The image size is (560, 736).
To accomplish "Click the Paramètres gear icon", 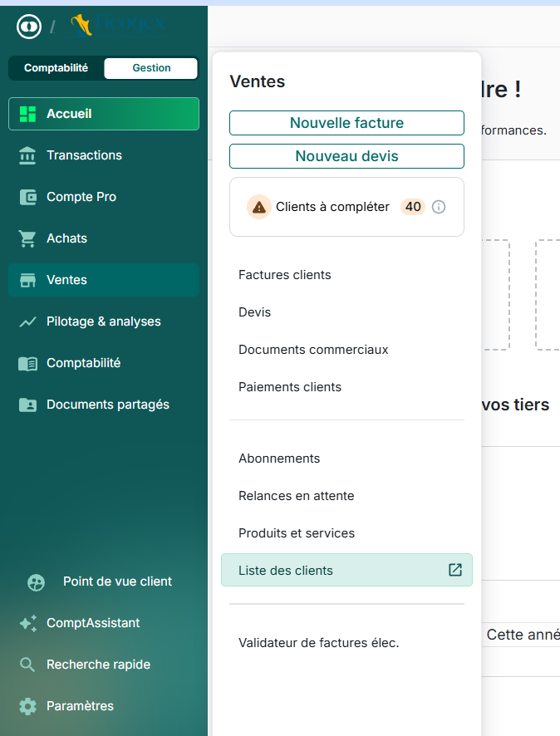I will (27, 706).
